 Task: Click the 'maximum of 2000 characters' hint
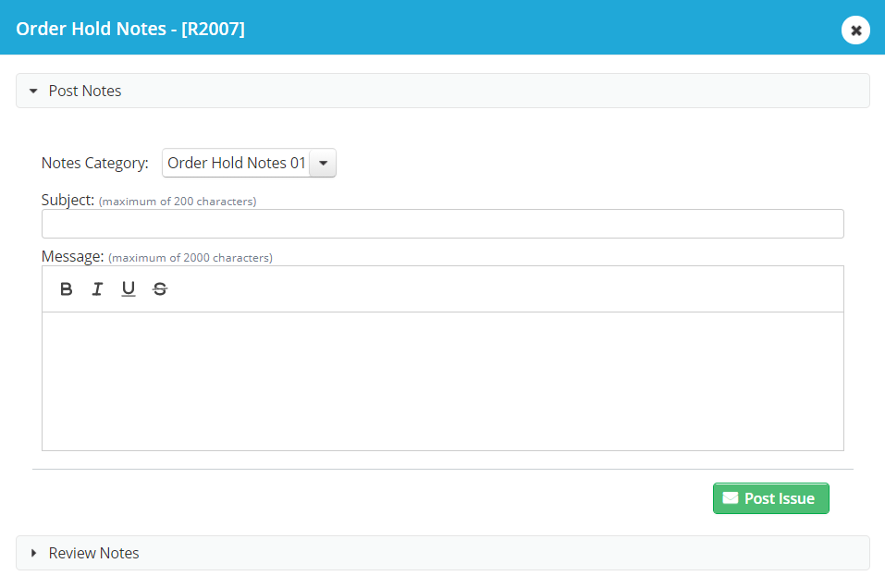191,258
